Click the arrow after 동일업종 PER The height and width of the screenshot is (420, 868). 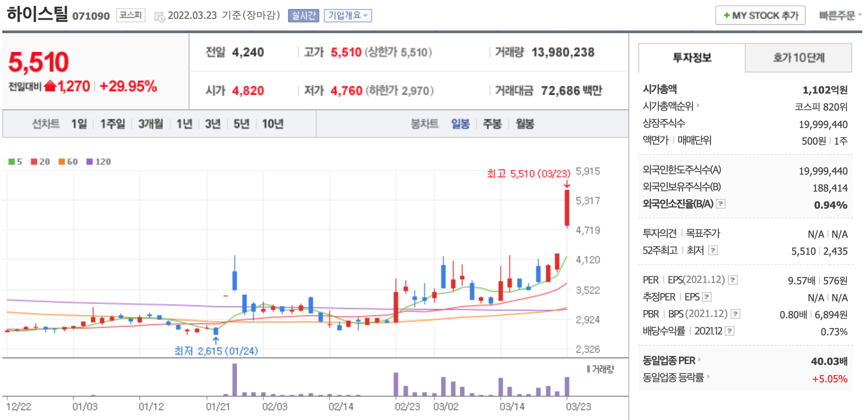(700, 360)
